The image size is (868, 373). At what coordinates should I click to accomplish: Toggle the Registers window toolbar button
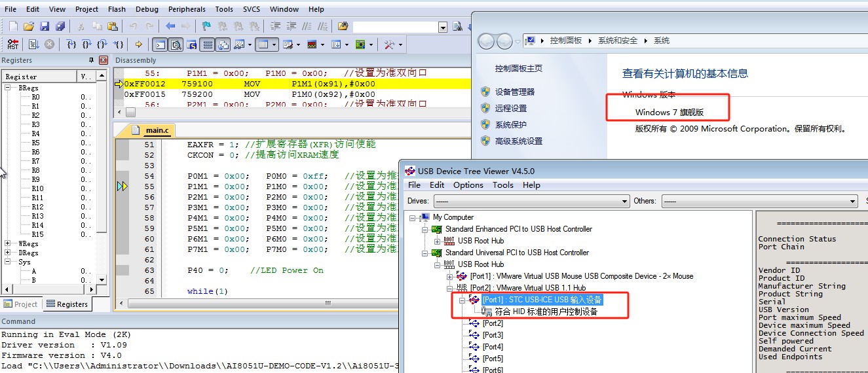pos(207,44)
